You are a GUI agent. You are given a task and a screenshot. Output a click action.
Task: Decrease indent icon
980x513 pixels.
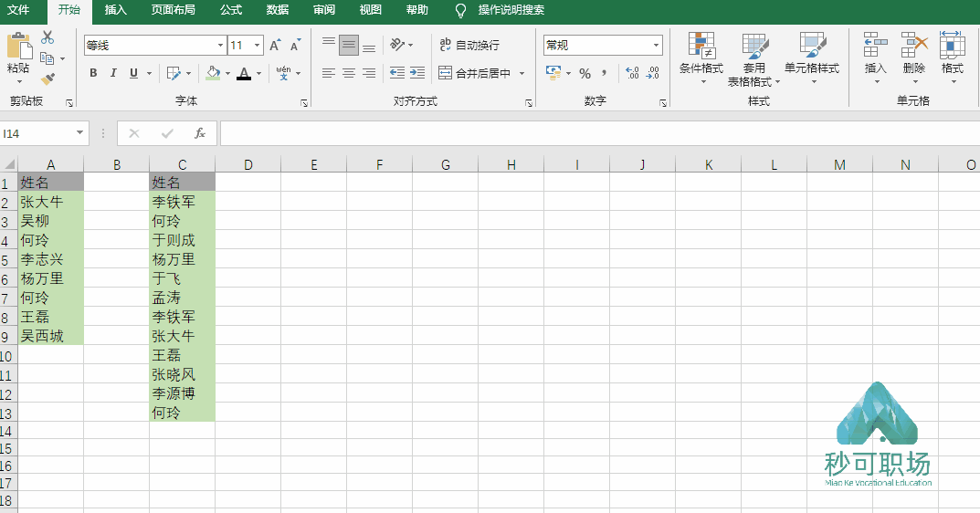tap(397, 73)
